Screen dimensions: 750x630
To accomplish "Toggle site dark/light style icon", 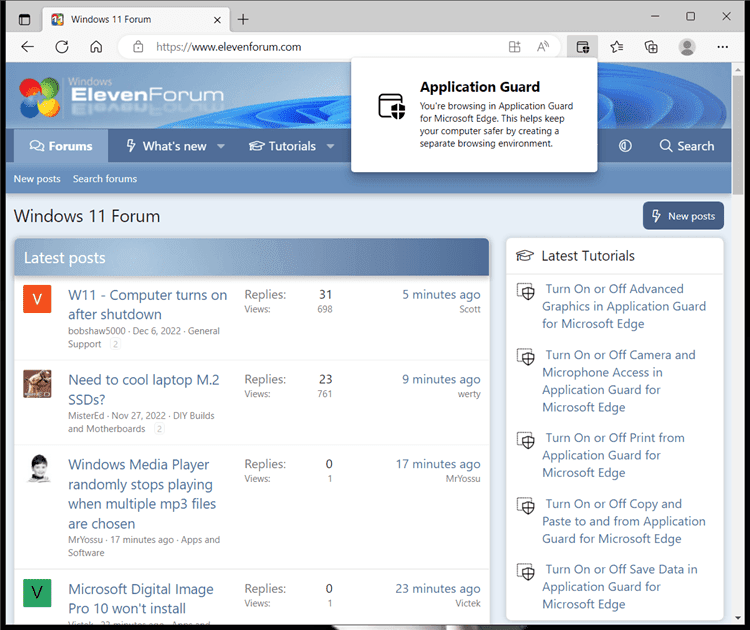I will coord(625,146).
